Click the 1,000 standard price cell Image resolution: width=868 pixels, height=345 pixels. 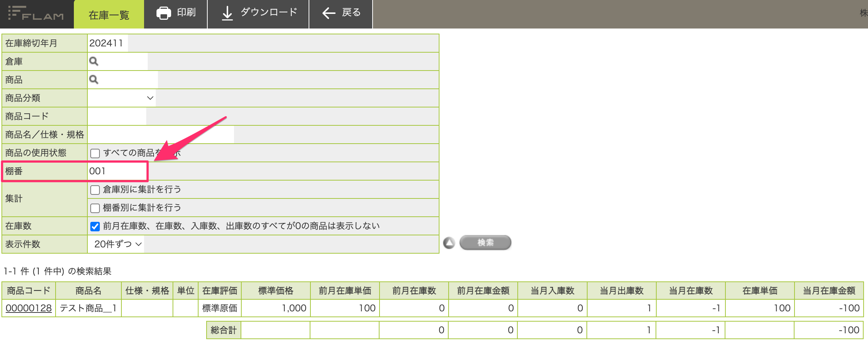click(276, 308)
